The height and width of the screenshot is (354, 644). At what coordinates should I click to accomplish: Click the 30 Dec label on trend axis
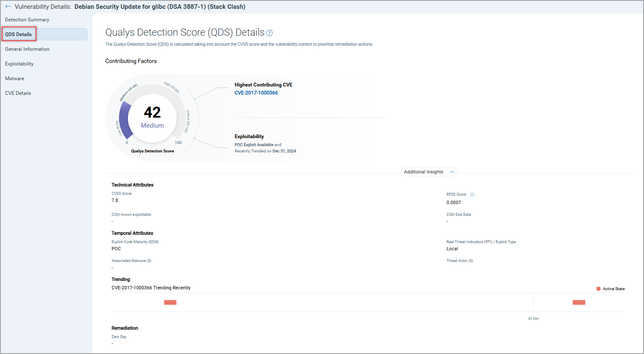point(533,319)
